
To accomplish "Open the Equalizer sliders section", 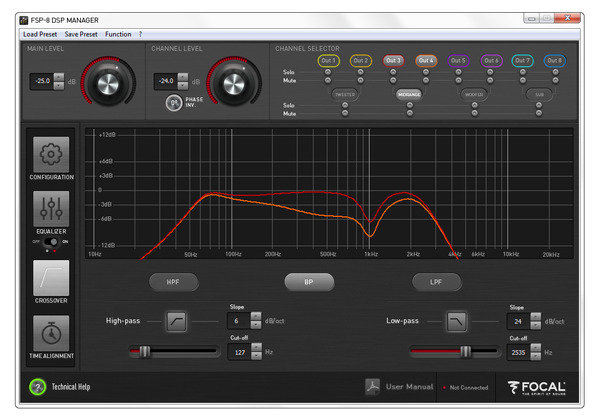I will (x=51, y=209).
